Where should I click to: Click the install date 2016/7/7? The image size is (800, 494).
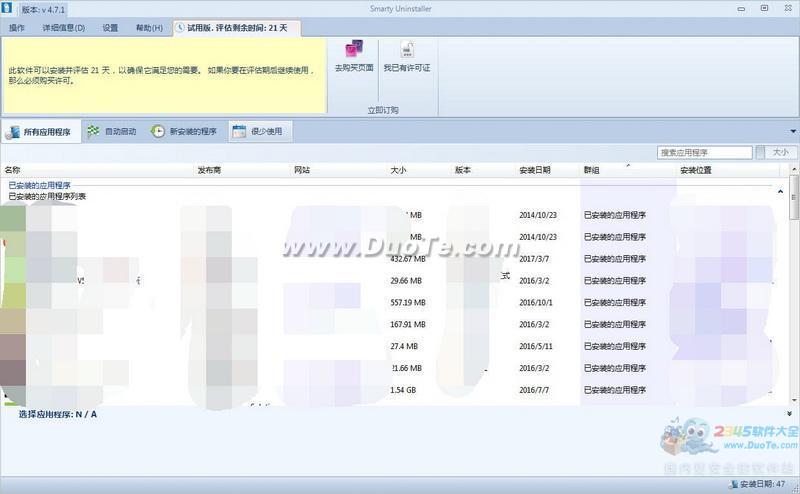pyautogui.click(x=534, y=390)
